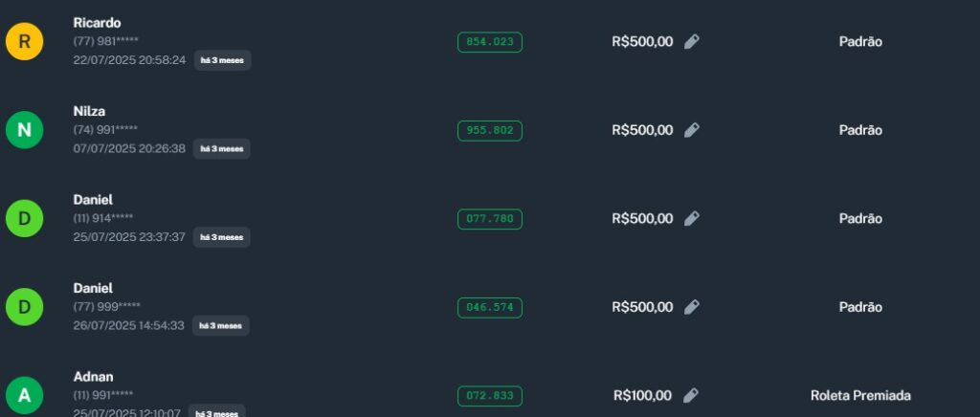Click Adnan's green A avatar
Image resolution: width=980 pixels, height=417 pixels.
25,395
